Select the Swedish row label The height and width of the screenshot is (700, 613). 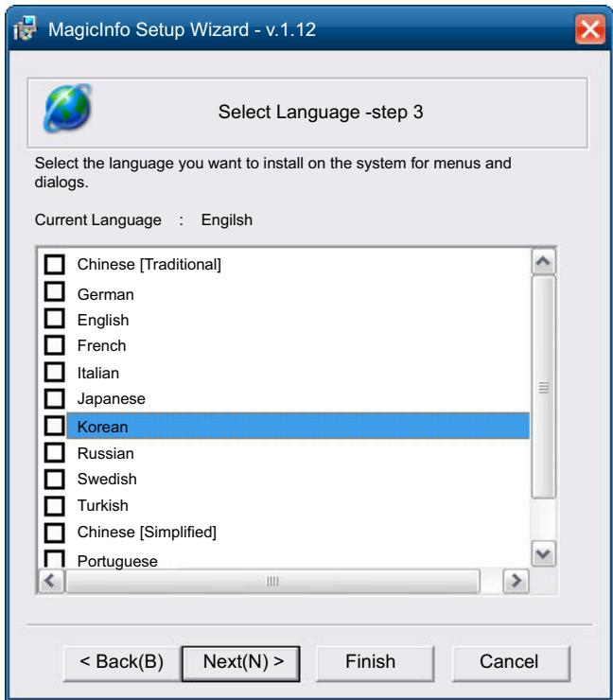point(107,479)
